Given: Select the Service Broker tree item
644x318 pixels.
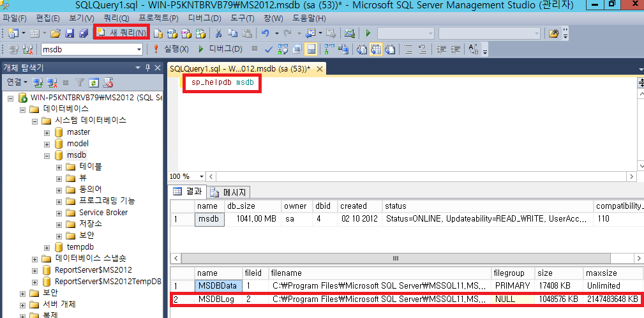Looking at the screenshot, I should click(x=103, y=213).
